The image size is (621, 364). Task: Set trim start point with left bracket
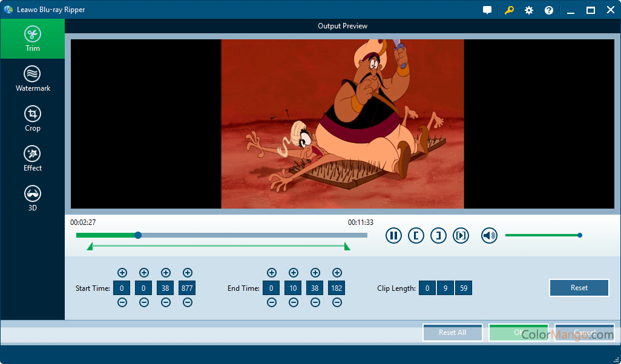point(416,236)
